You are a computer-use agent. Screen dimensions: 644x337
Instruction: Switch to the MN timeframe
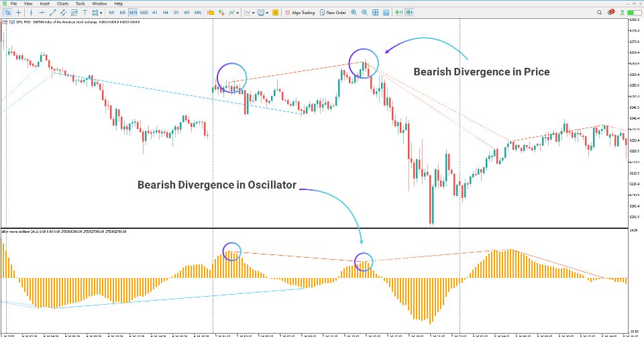click(x=197, y=13)
